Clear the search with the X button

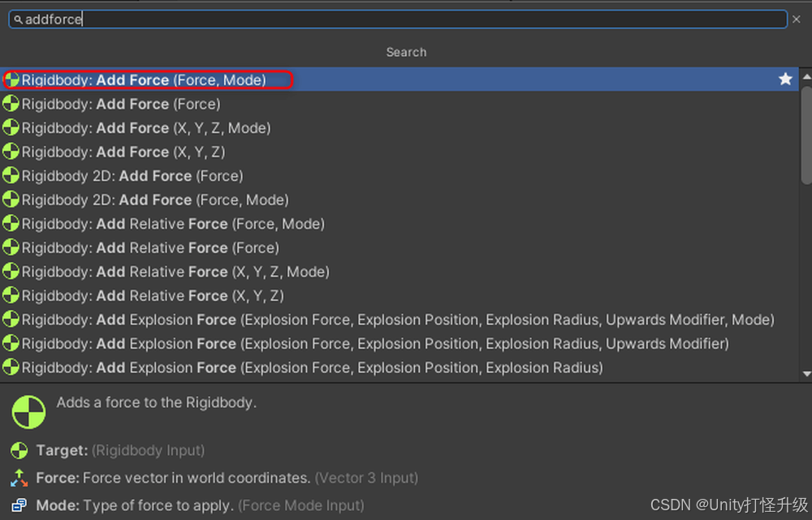point(797,19)
